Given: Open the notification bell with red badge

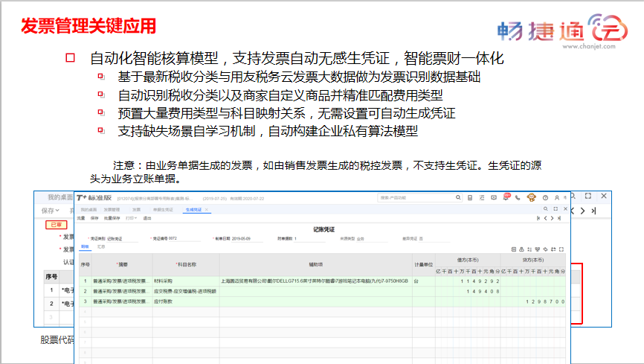Looking at the screenshot, I should [506, 197].
